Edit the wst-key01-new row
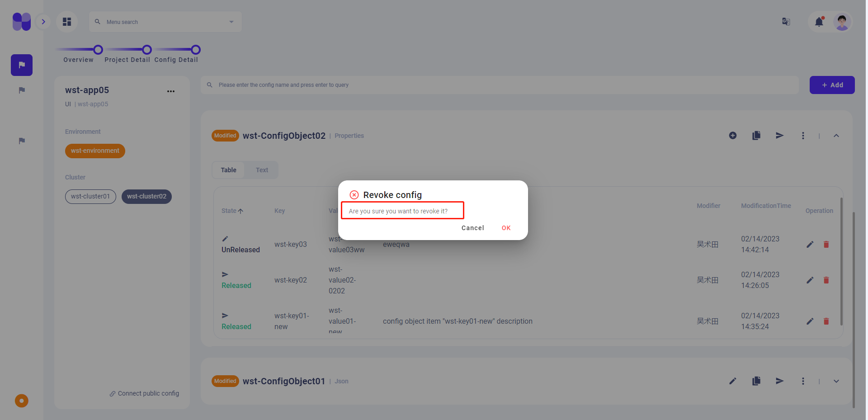 coord(810,321)
